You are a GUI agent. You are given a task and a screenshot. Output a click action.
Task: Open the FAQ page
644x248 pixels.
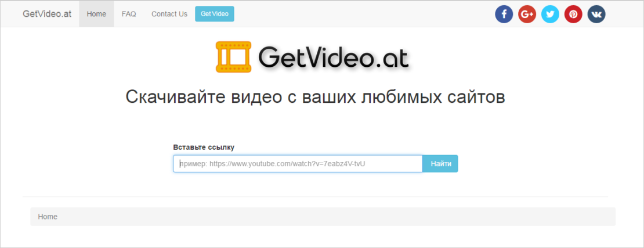point(129,14)
